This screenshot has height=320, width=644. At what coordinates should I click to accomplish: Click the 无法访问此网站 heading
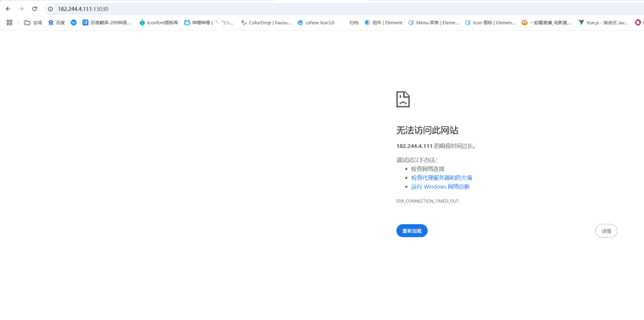tap(427, 130)
